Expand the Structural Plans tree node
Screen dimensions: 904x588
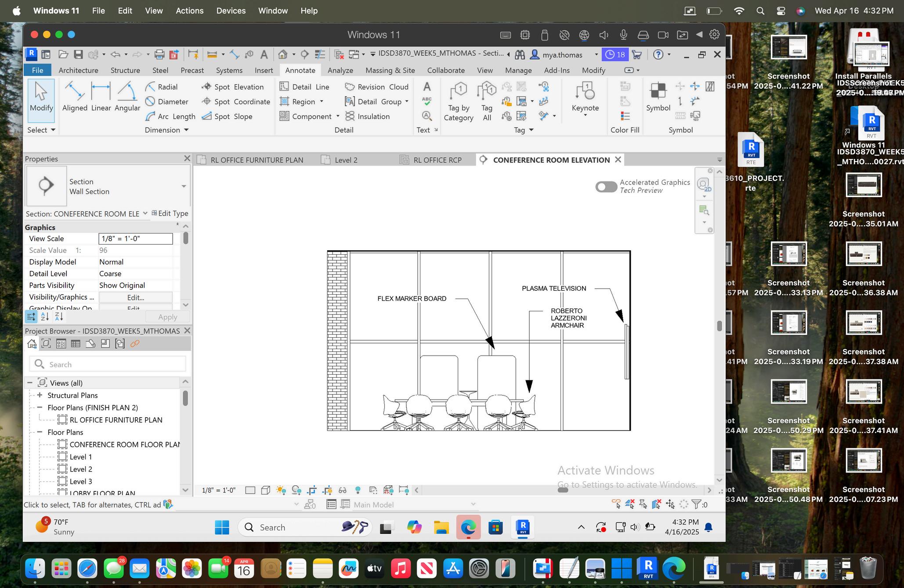40,395
